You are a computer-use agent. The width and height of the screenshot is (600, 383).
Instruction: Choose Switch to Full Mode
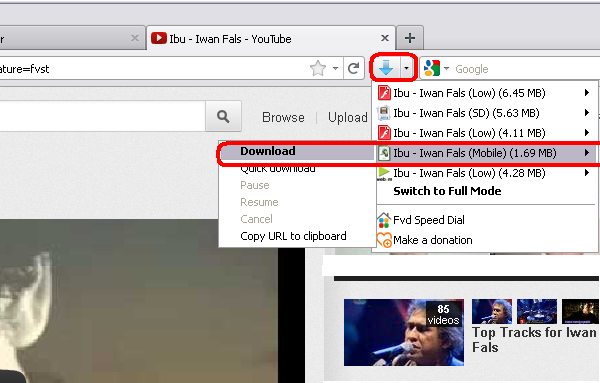(447, 191)
